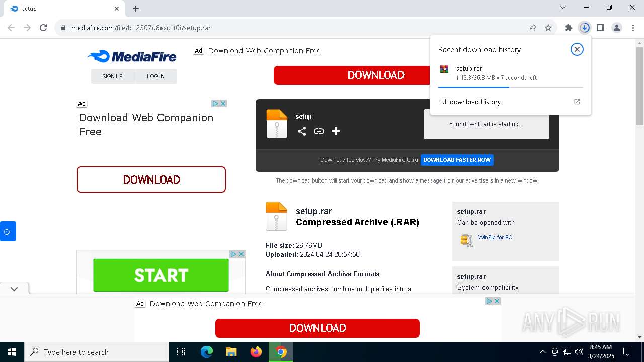Click the Chrome forward arrow
644x362 pixels.
click(x=27, y=28)
